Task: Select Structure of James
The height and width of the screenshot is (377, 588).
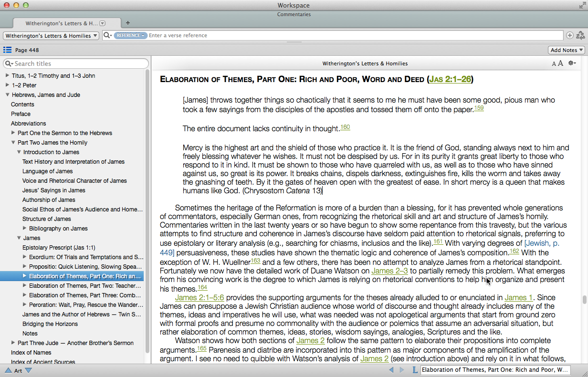Action: (x=47, y=219)
